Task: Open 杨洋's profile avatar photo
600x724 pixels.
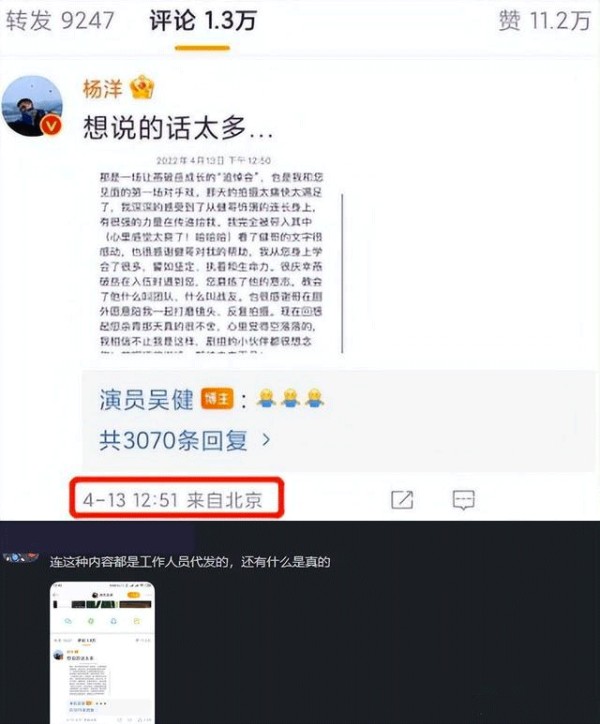Action: (32, 106)
